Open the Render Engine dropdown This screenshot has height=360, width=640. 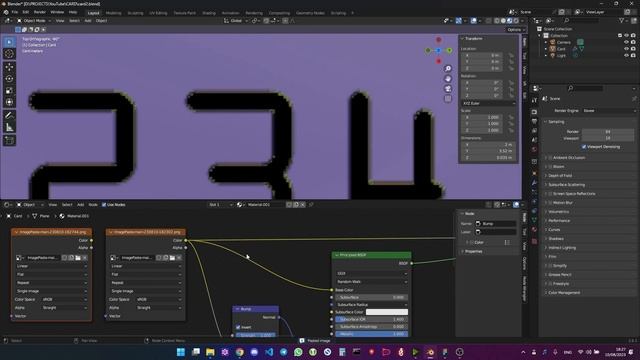click(609, 111)
